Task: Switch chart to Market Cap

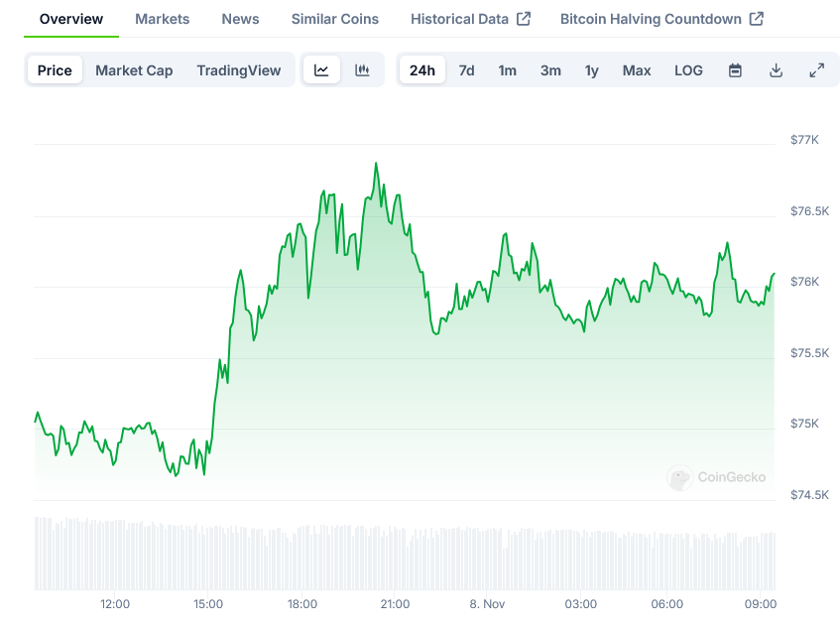Action: [x=134, y=70]
